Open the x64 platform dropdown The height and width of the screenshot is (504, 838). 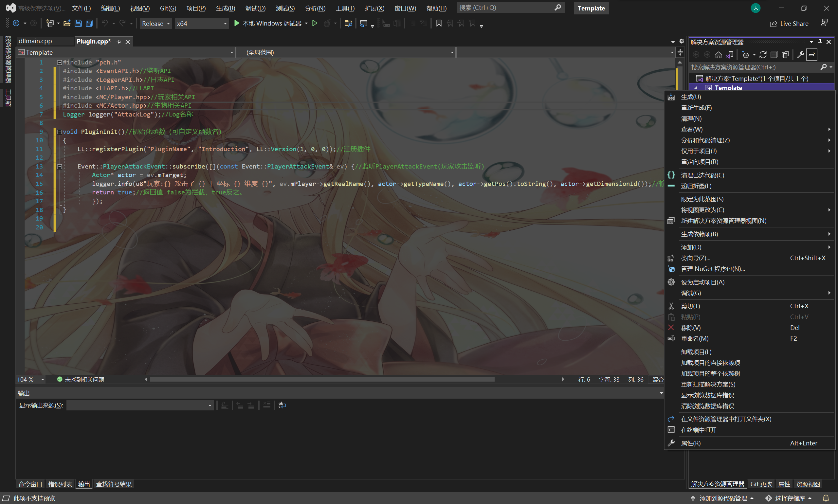point(202,24)
